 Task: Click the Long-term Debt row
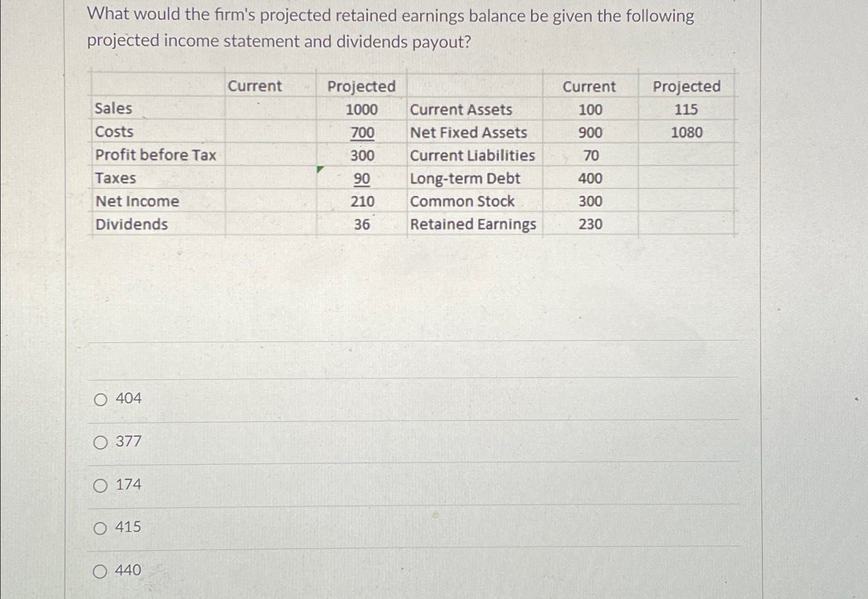[x=465, y=178]
